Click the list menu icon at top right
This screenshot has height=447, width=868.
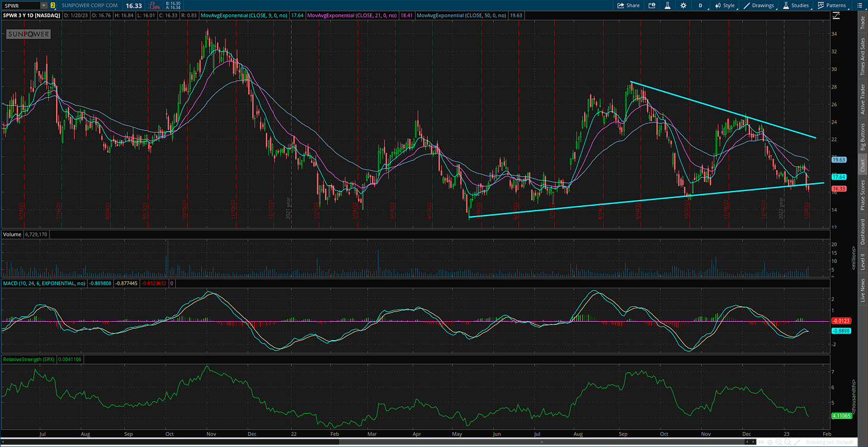(860, 5)
